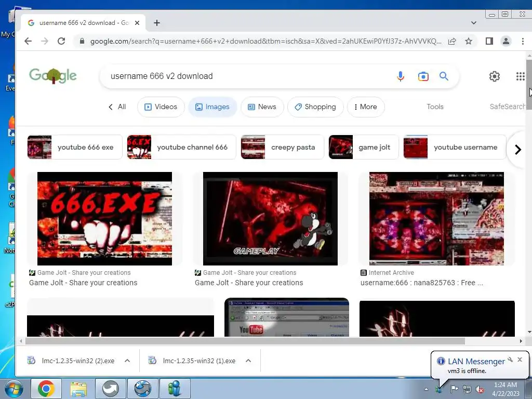Viewport: 532px width, 399px height.
Task: Click horizontal scrollbar right arrow
Action: pyautogui.click(x=521, y=341)
